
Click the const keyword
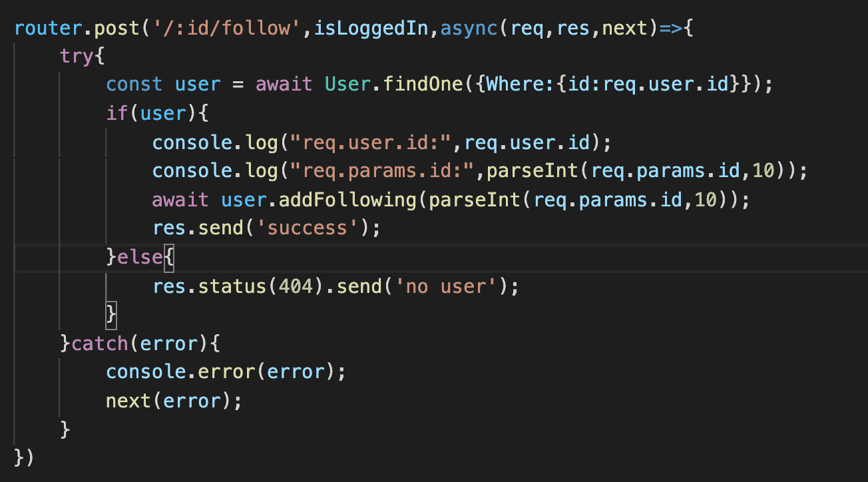coord(134,85)
